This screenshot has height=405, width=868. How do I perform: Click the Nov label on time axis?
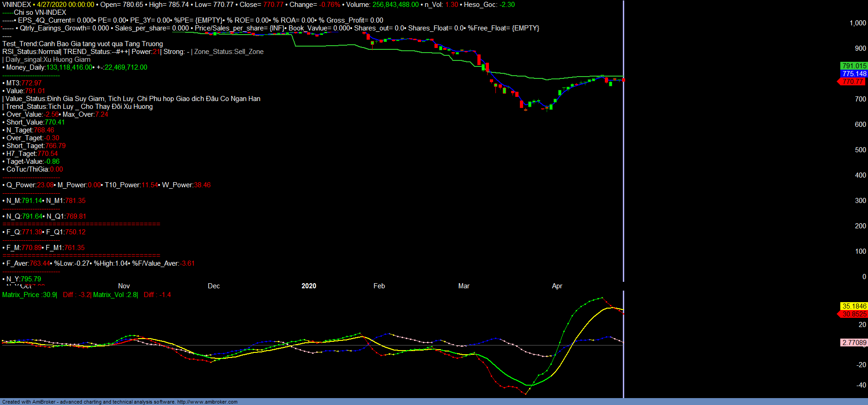(124, 286)
